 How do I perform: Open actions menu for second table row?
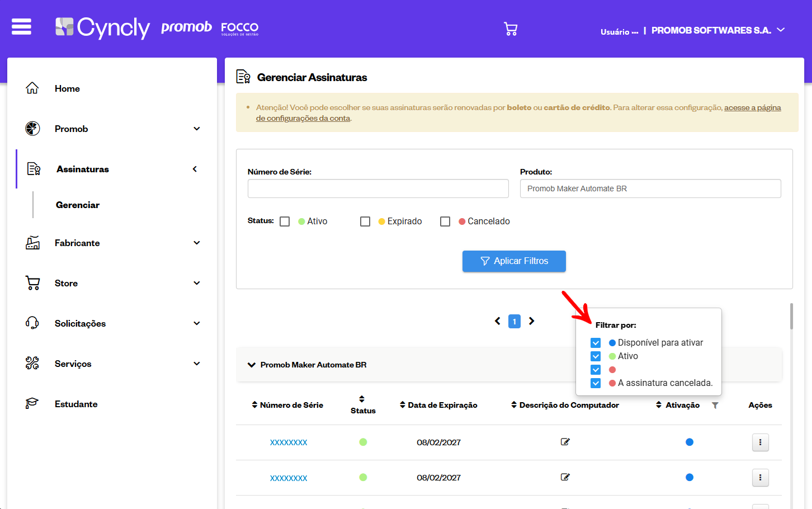(760, 478)
